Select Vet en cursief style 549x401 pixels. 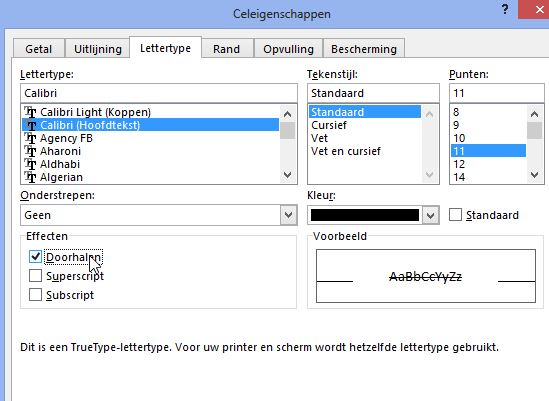pyautogui.click(x=365, y=151)
